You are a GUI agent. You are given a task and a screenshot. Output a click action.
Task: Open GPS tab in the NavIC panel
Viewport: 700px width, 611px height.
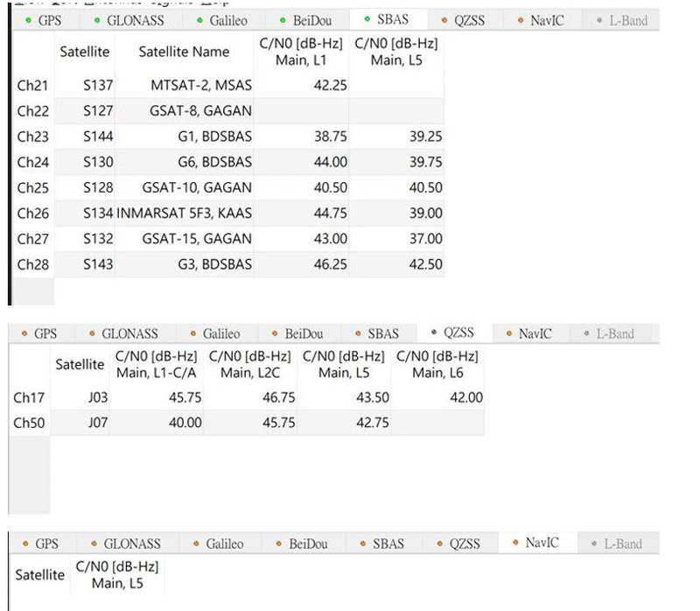[42, 544]
